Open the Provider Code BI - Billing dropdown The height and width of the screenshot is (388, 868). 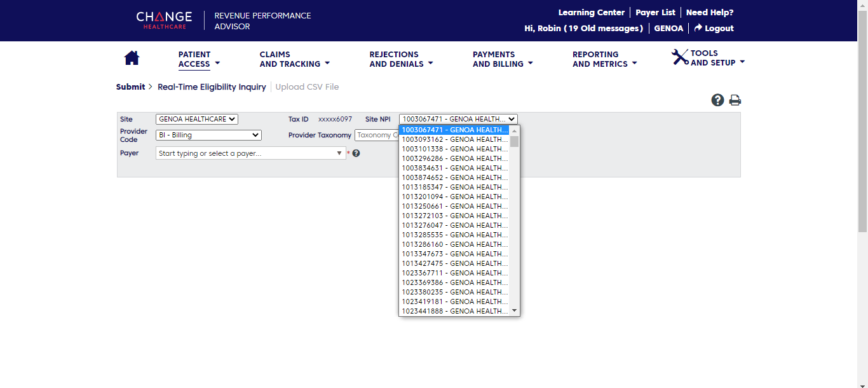pos(208,135)
